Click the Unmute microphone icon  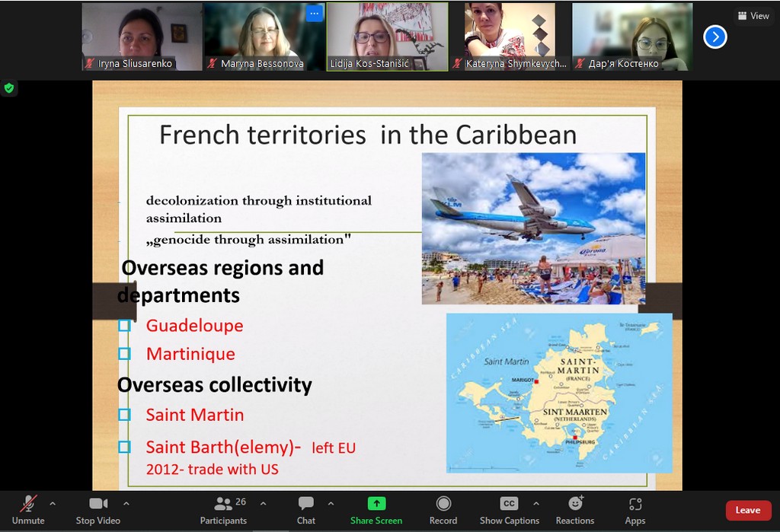28,504
